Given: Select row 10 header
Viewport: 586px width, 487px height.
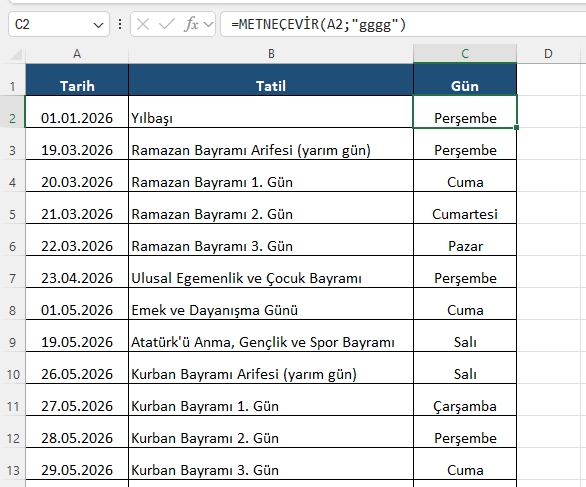Looking at the screenshot, I should 13,368.
